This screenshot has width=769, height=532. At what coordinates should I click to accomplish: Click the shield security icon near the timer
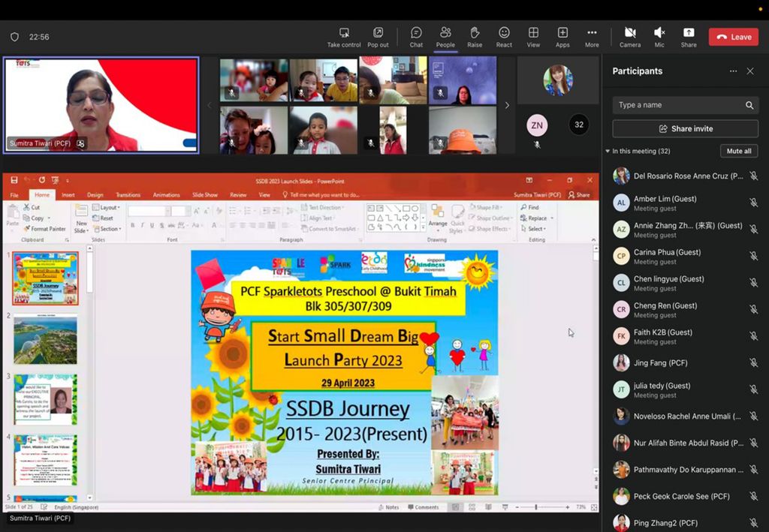(x=15, y=37)
